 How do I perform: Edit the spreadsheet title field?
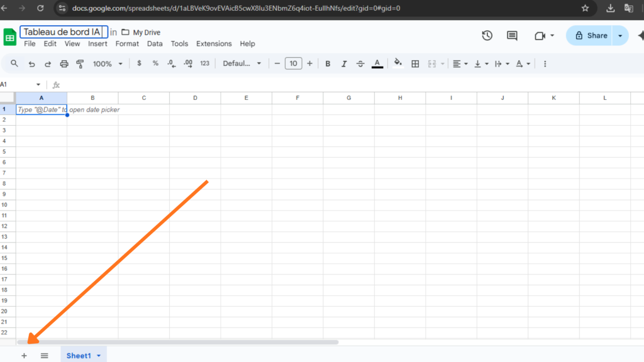(63, 31)
